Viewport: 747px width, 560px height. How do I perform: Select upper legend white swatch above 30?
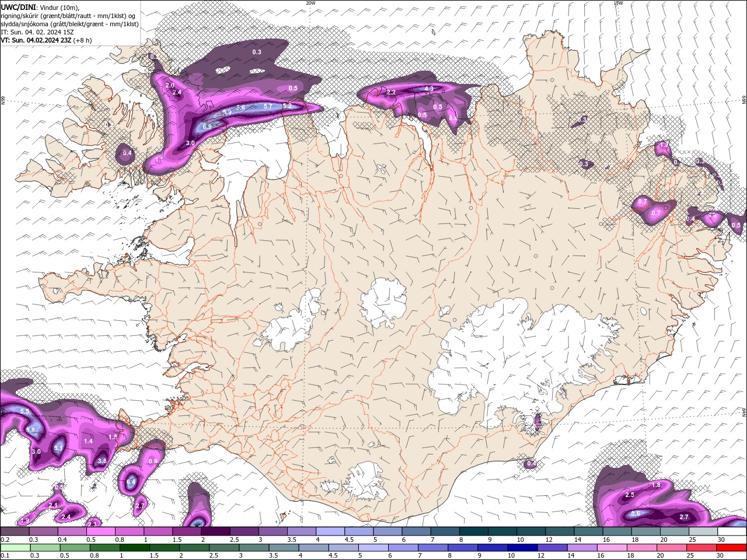pyautogui.click(x=731, y=531)
